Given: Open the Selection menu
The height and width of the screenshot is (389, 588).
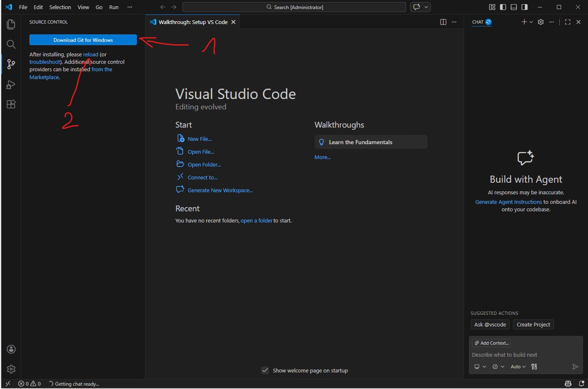Looking at the screenshot, I should [60, 7].
